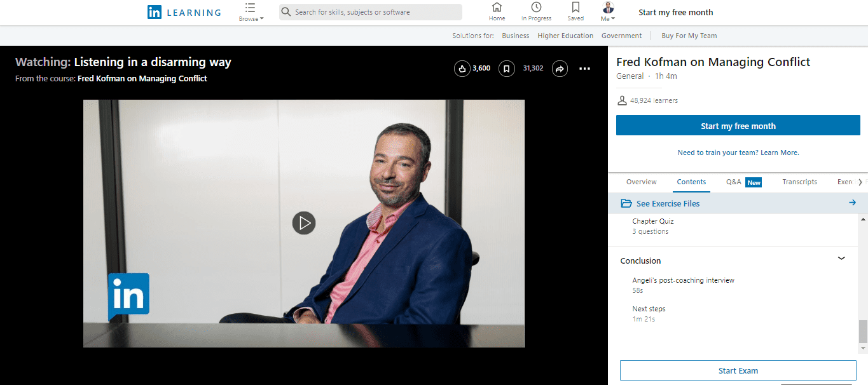This screenshot has height=385, width=868.
Task: Open more options ellipsis icon
Action: pyautogui.click(x=585, y=69)
